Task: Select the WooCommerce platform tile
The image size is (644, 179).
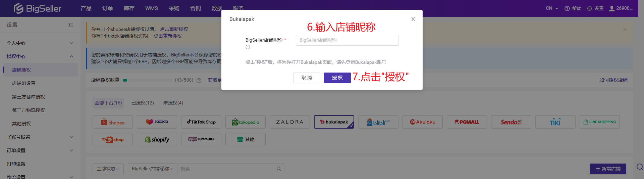Action: click(x=201, y=139)
